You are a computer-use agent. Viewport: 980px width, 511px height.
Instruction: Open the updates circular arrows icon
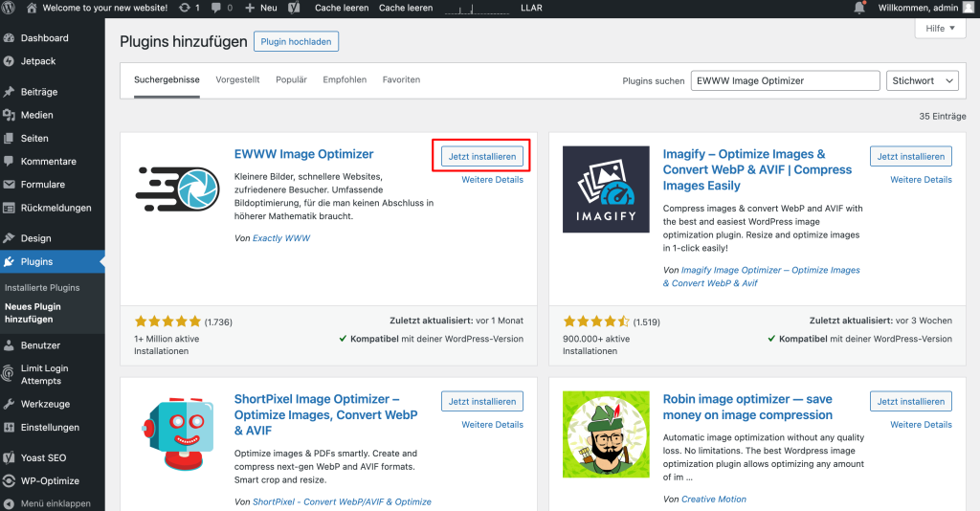click(x=185, y=8)
